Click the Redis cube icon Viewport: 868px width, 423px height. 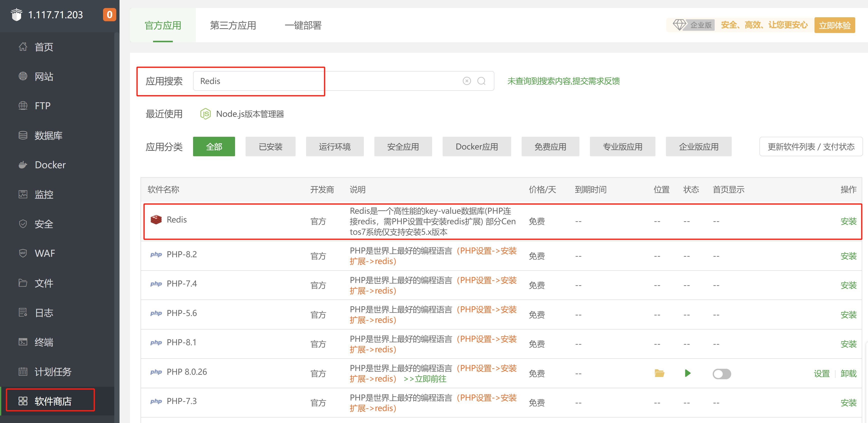156,219
